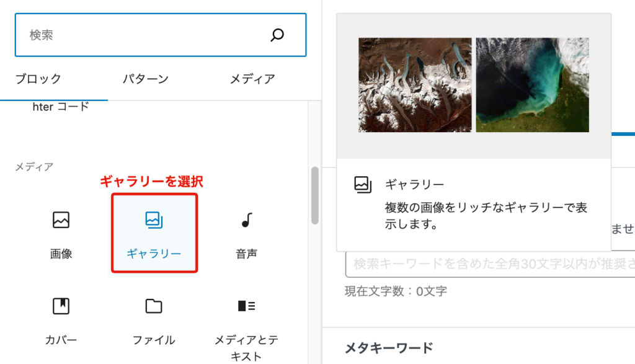Click the 現在文字数：0文字 counter text
Viewport: 635px width, 364px height.
click(396, 291)
